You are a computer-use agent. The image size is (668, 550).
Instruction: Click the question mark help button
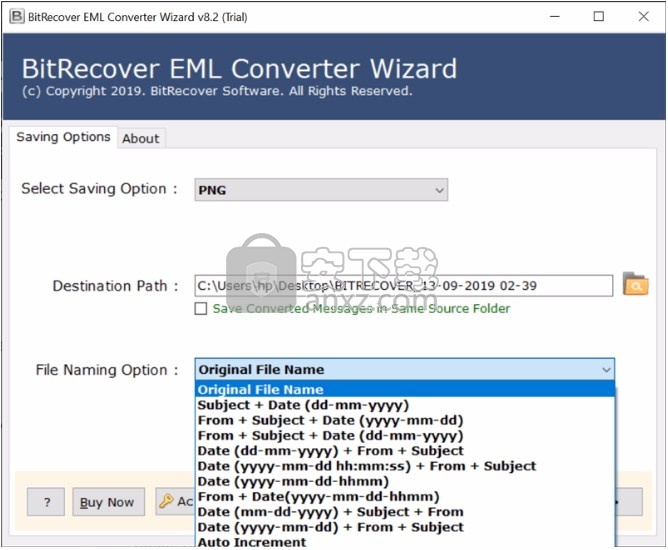tap(46, 502)
